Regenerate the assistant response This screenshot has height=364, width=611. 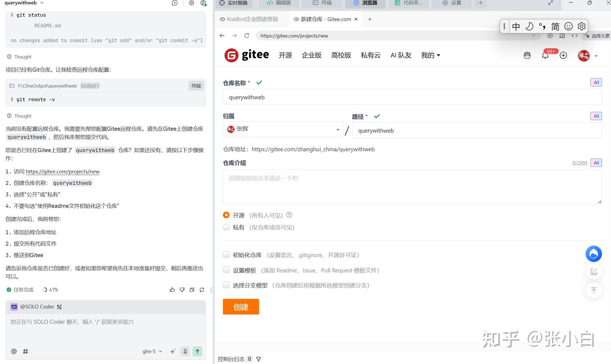tap(202, 290)
